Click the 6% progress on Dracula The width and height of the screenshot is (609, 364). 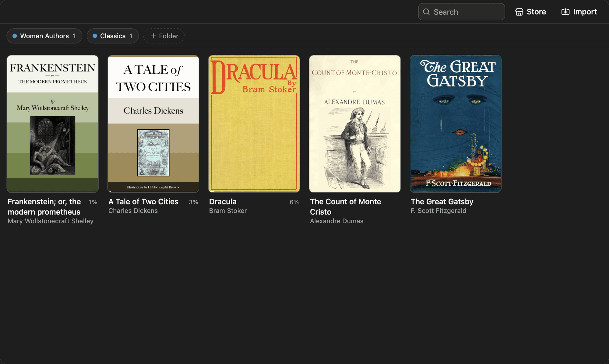pos(294,202)
